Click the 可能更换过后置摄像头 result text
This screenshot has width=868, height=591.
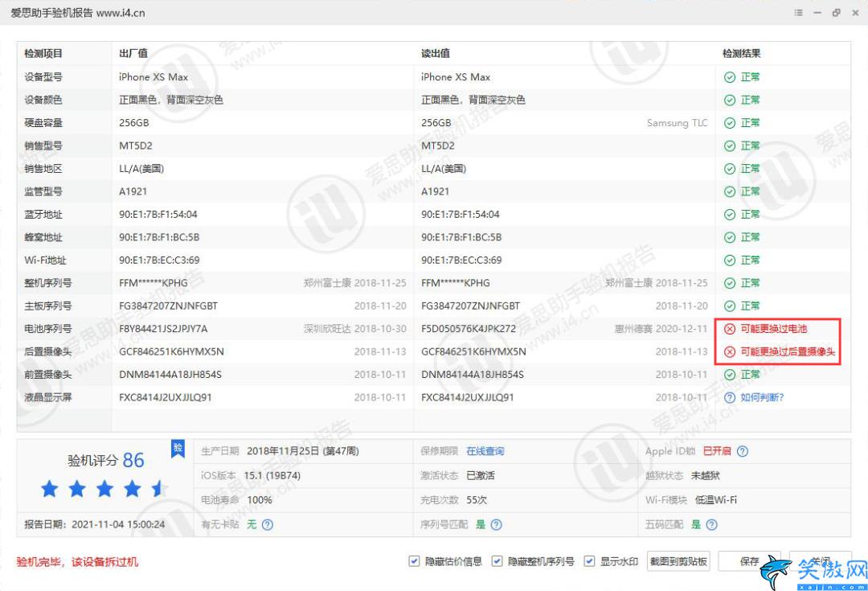(788, 351)
